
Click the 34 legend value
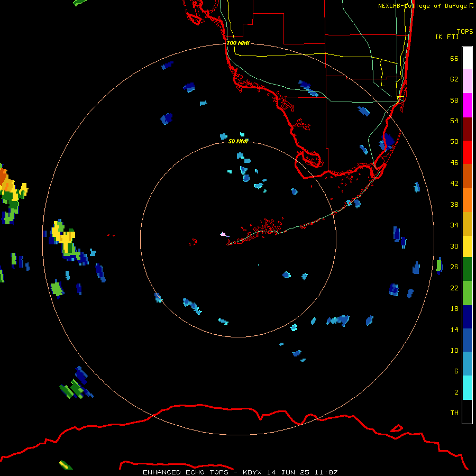coord(454,225)
